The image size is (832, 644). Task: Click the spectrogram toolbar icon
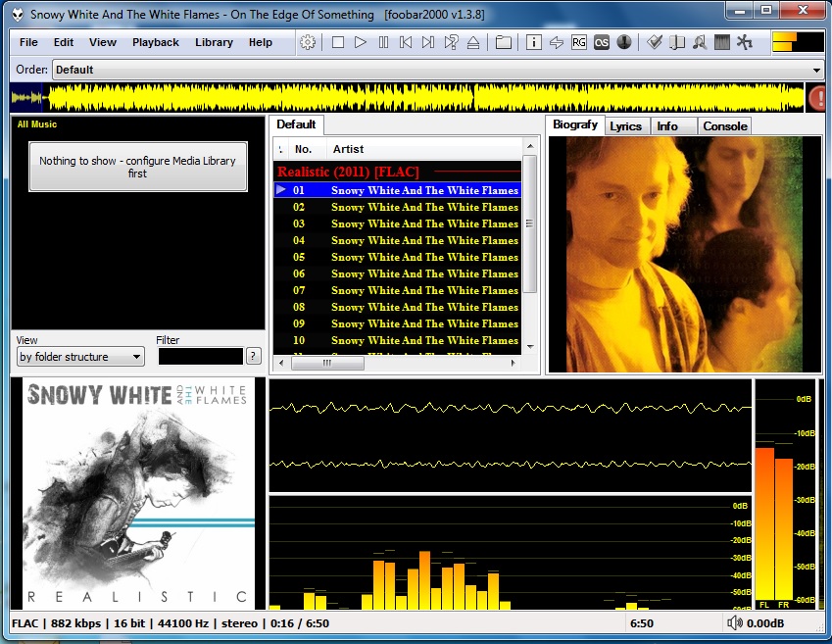[722, 42]
